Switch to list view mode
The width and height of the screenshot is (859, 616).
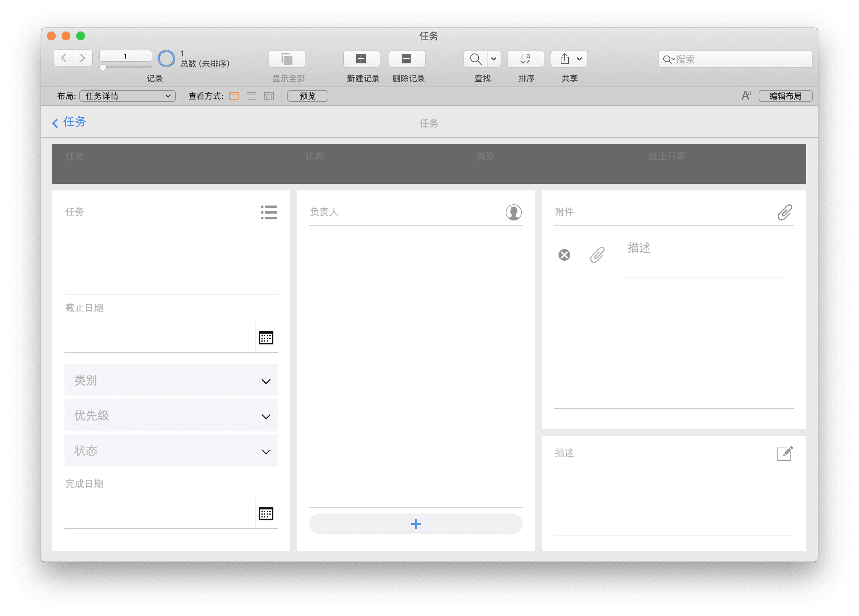pyautogui.click(x=251, y=96)
